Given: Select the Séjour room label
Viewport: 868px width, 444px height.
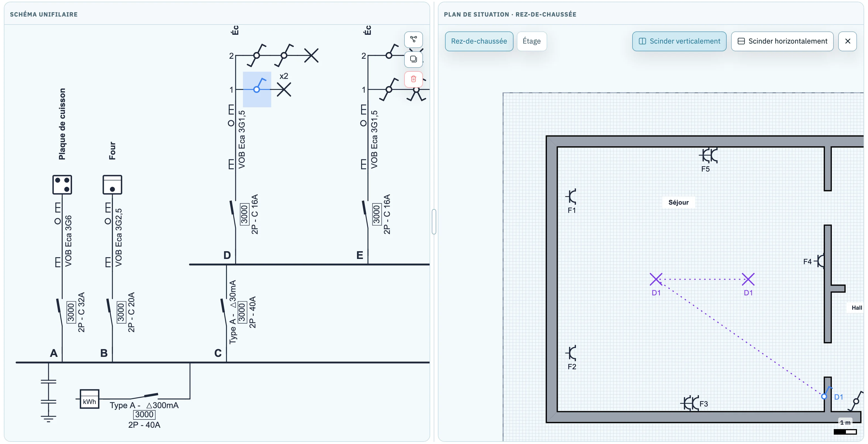Looking at the screenshot, I should (678, 202).
